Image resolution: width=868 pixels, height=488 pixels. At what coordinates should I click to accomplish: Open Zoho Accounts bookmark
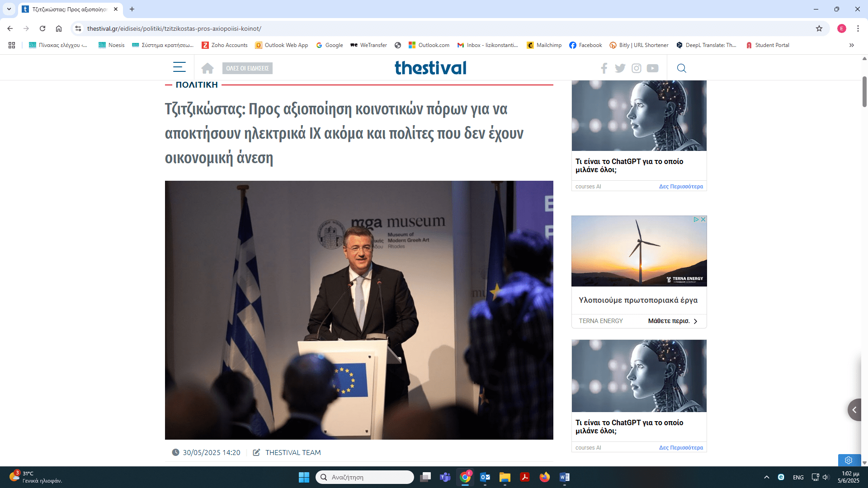click(225, 45)
